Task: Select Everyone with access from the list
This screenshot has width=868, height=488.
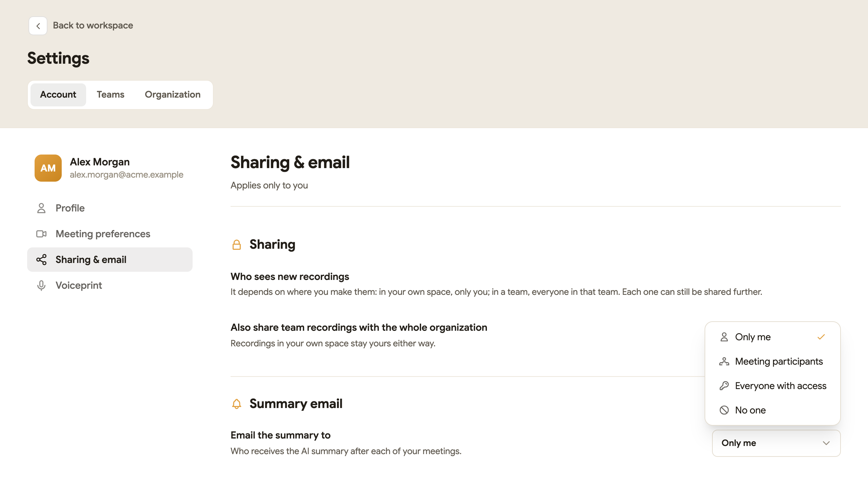Action: pyautogui.click(x=773, y=386)
